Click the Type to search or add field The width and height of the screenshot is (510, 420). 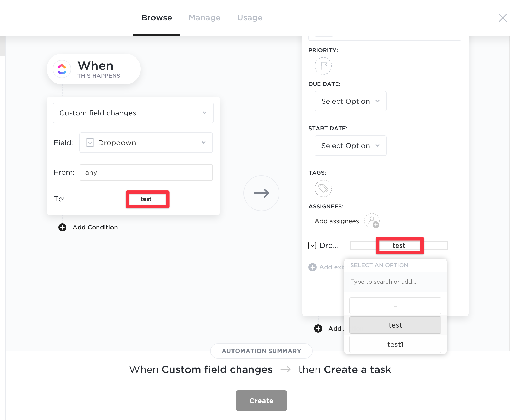click(x=395, y=282)
